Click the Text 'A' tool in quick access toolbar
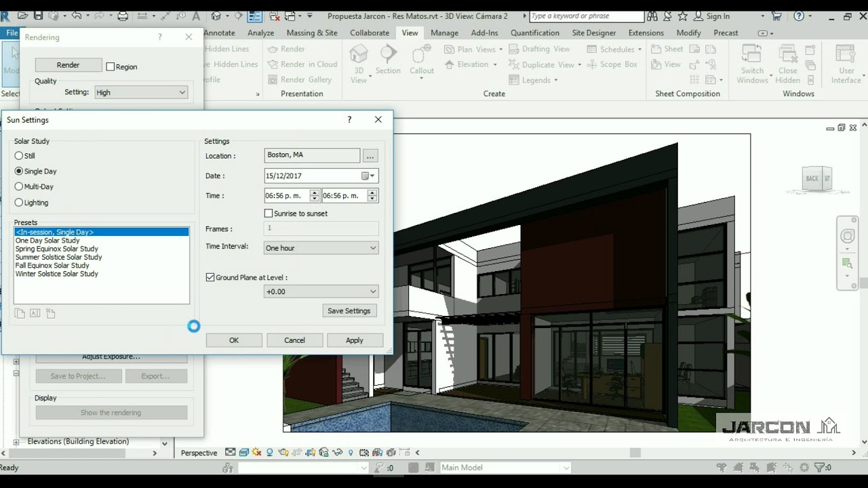Image resolution: width=868 pixels, height=488 pixels. [x=197, y=16]
